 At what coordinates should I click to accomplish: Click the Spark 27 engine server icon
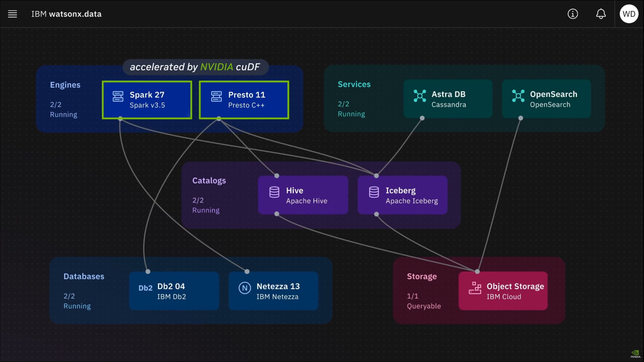click(118, 97)
